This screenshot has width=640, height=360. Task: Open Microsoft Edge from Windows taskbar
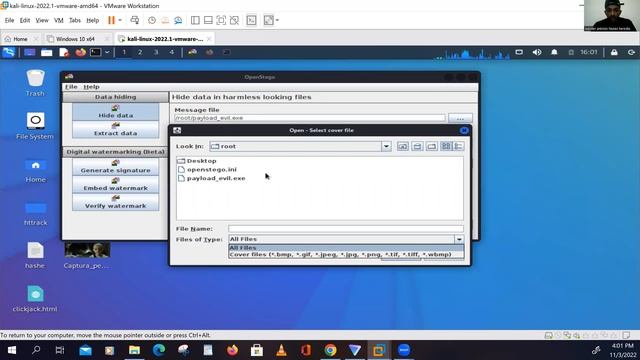pyautogui.click(x=159, y=350)
